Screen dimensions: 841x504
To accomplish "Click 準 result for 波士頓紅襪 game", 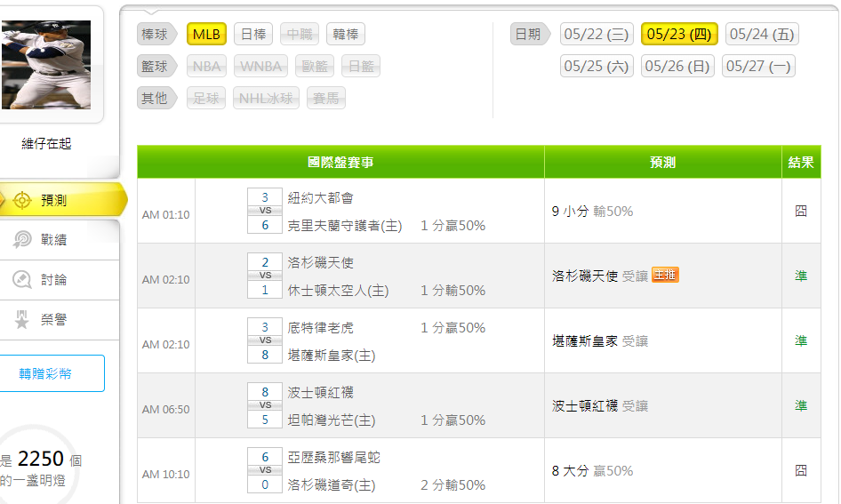I will click(801, 405).
